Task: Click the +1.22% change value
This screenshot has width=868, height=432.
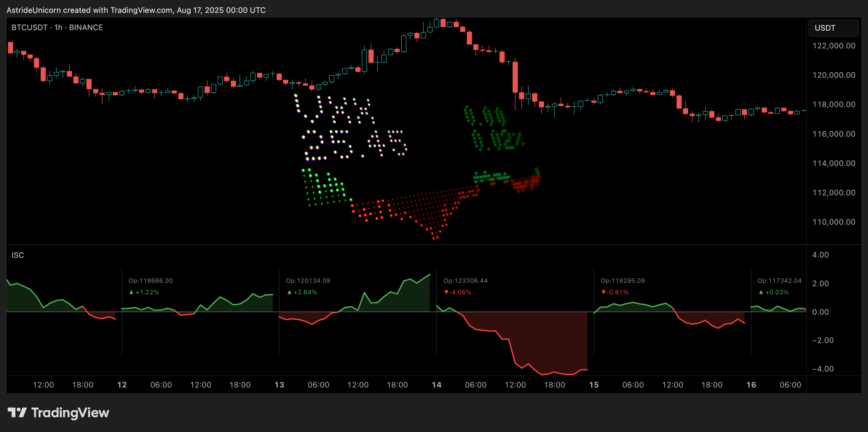Action: coord(144,292)
